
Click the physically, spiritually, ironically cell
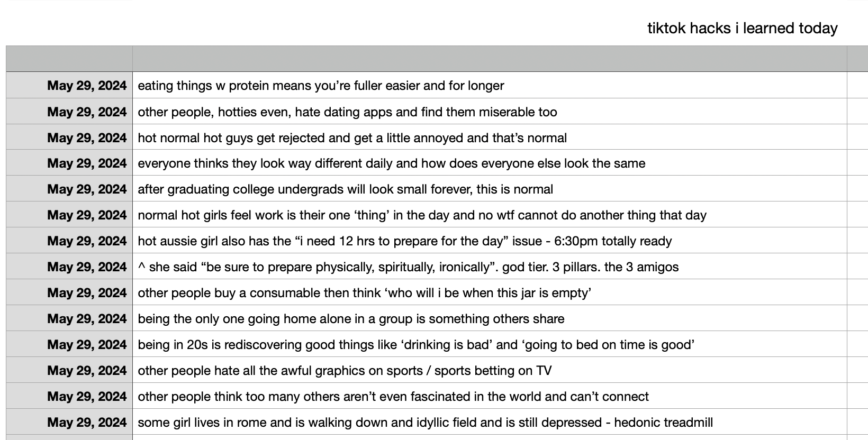pyautogui.click(x=490, y=267)
